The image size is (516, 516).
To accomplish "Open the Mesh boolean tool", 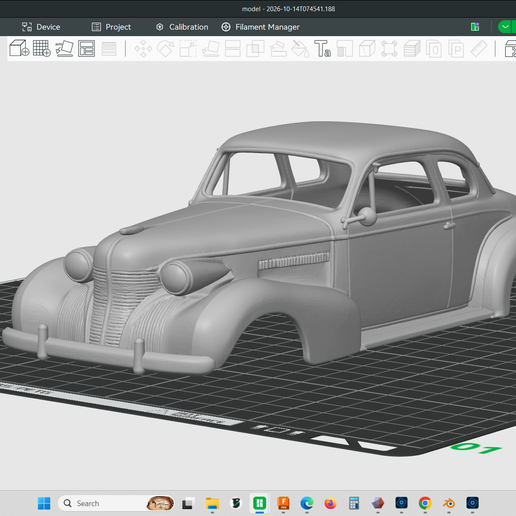I will [255, 49].
